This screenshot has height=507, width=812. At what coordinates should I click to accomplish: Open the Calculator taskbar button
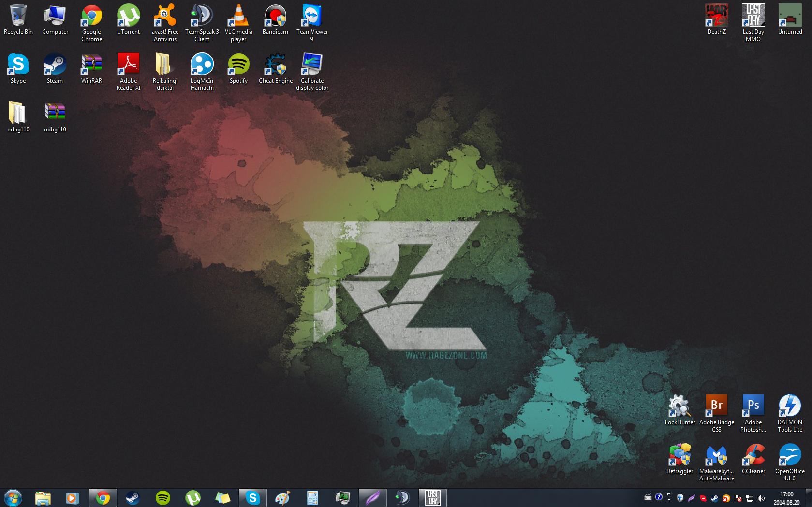tap(312, 498)
